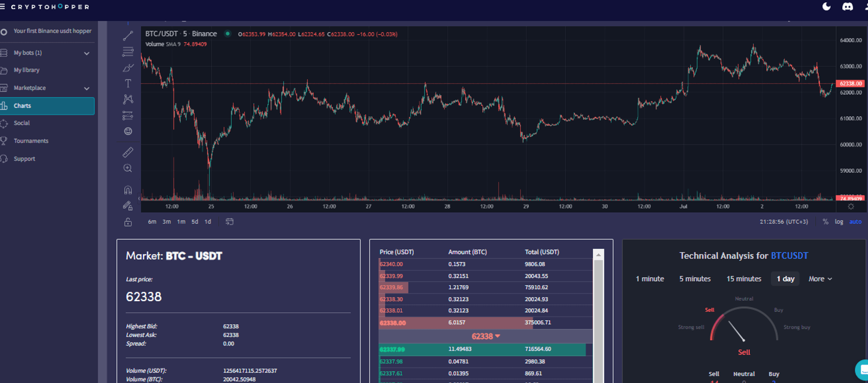Click the Discord icon in the header

click(x=847, y=7)
